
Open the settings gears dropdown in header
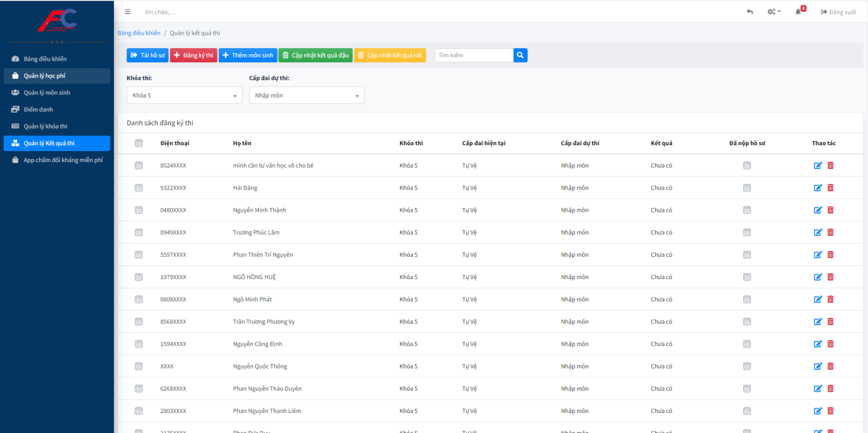[x=774, y=12]
